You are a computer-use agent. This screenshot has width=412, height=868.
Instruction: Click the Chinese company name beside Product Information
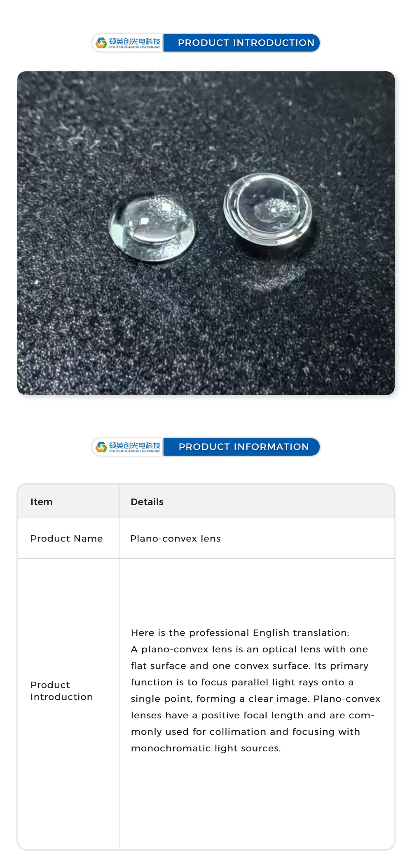coord(134,445)
